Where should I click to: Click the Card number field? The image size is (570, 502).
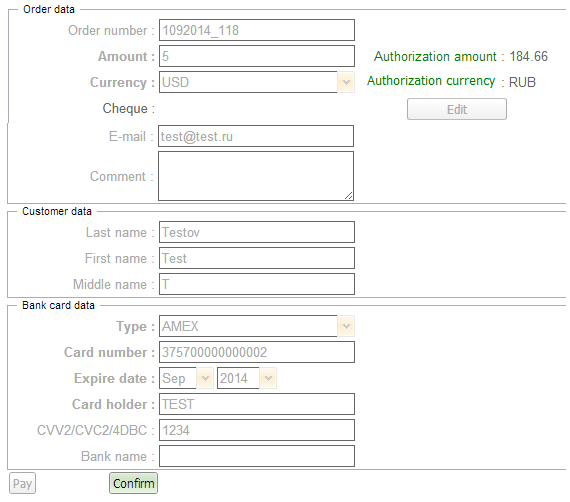(x=257, y=352)
